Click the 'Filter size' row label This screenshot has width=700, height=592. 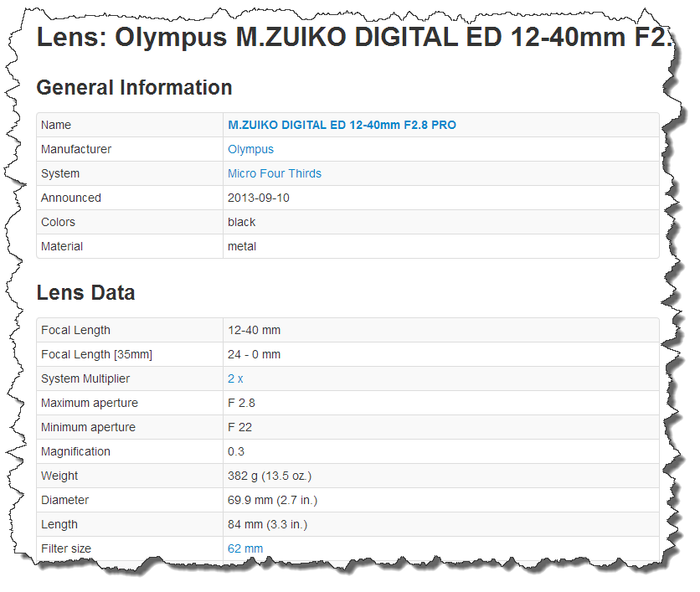[x=66, y=548]
